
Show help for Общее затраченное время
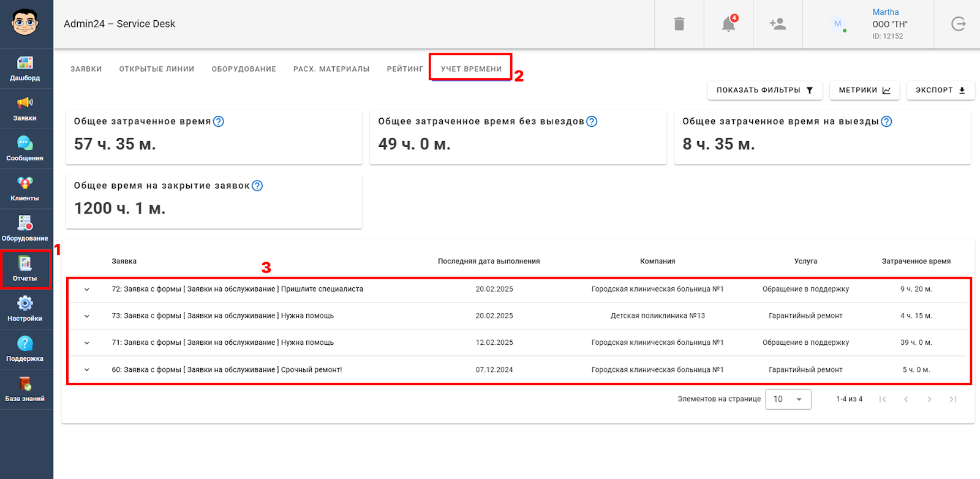click(x=219, y=121)
